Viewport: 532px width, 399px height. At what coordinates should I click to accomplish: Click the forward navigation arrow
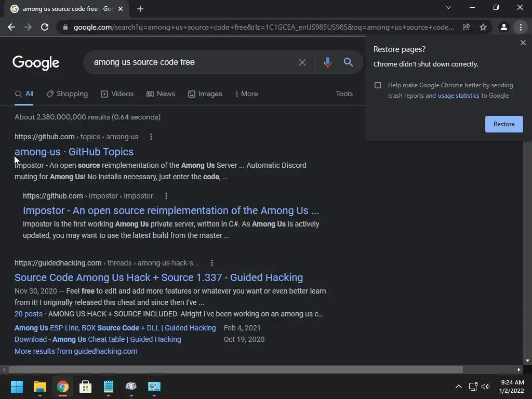pyautogui.click(x=28, y=27)
